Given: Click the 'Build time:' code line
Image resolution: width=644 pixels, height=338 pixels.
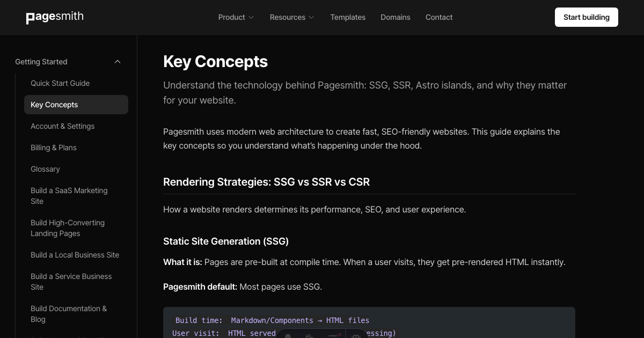Looking at the screenshot, I should [272, 320].
